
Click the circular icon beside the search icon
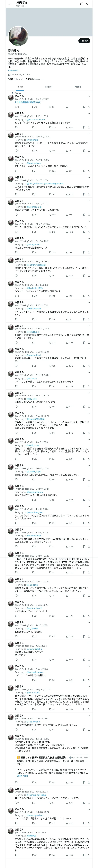pos(81,4)
